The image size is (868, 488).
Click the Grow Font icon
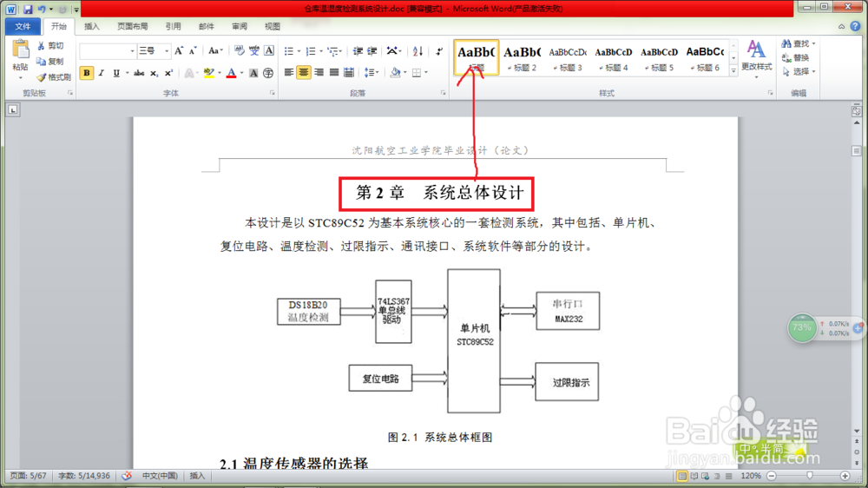(x=179, y=51)
